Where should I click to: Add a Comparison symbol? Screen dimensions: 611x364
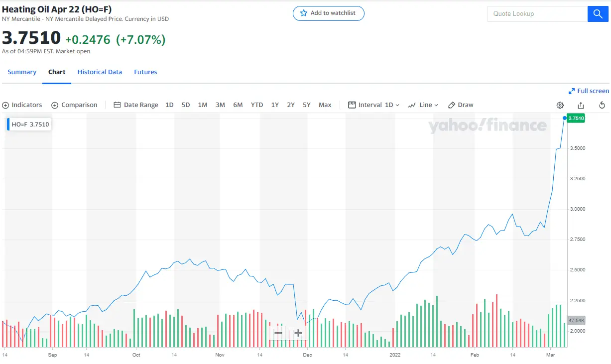click(74, 105)
